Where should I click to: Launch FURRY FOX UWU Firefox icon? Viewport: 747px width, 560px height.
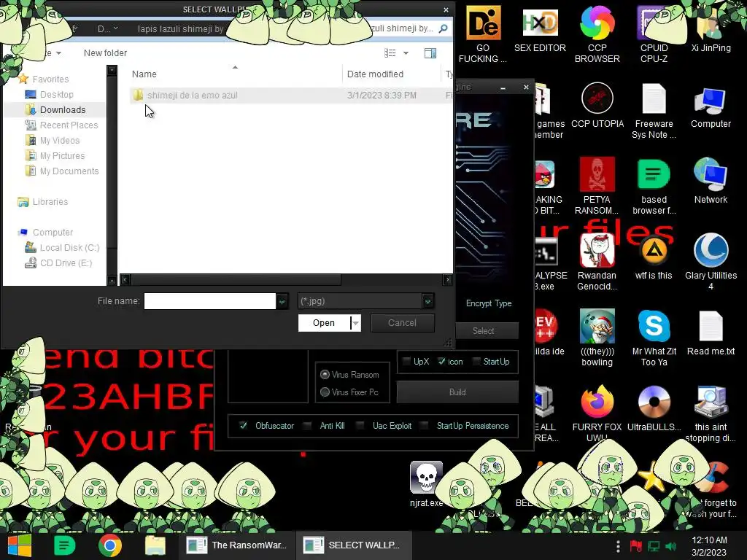pyautogui.click(x=597, y=413)
